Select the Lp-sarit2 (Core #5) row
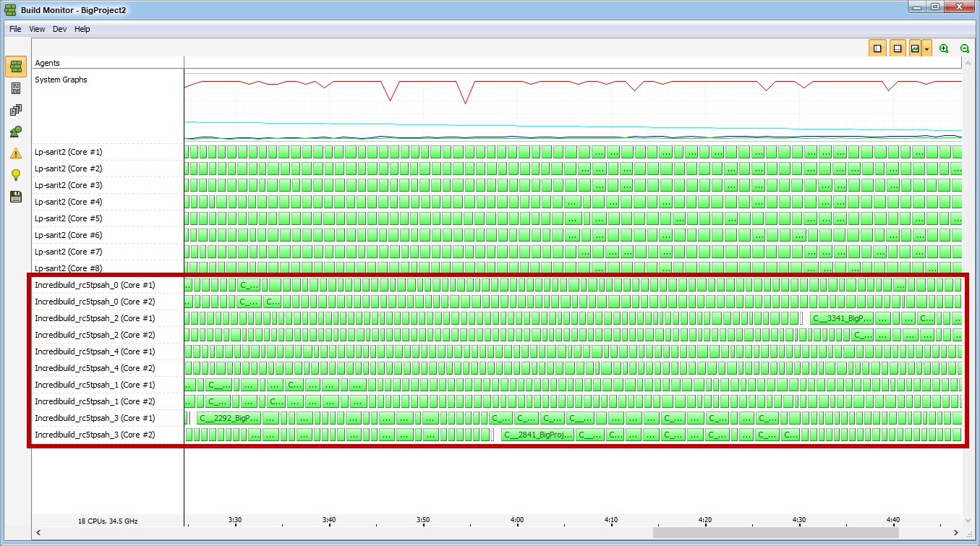Image resolution: width=980 pixels, height=546 pixels. point(69,218)
